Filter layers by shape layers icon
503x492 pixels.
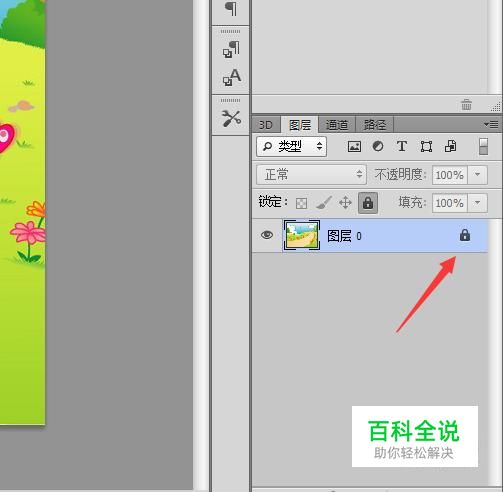pos(426,146)
